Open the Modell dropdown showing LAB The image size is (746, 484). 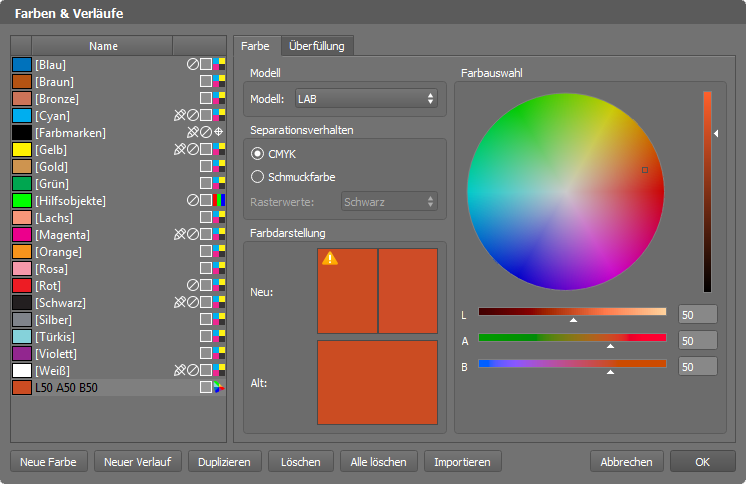[x=366, y=99]
